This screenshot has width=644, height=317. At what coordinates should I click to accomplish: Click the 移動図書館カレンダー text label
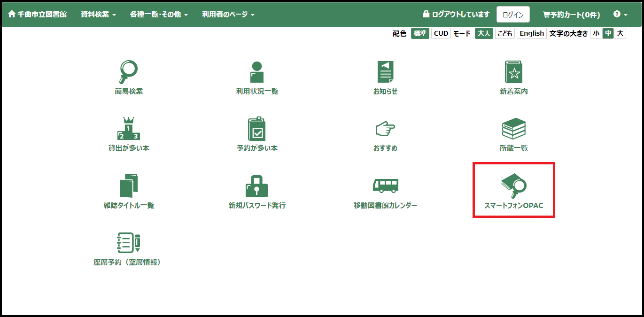(x=385, y=206)
